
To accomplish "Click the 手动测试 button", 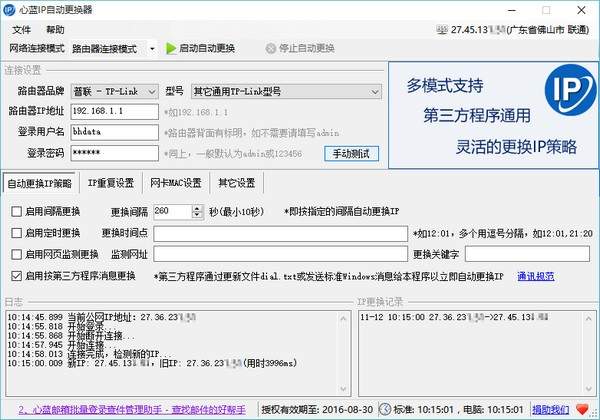I will [x=353, y=153].
